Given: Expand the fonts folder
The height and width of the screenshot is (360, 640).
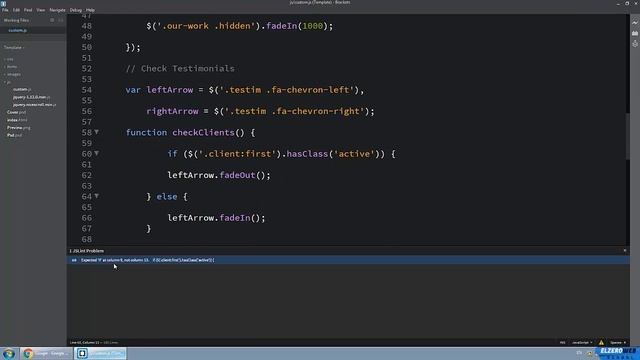Looking at the screenshot, I should [11, 67].
